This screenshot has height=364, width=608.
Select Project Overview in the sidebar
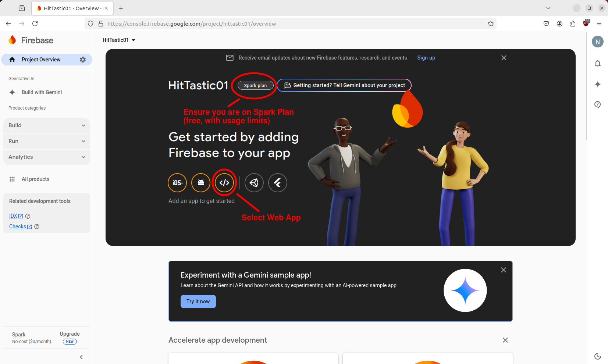(x=41, y=59)
